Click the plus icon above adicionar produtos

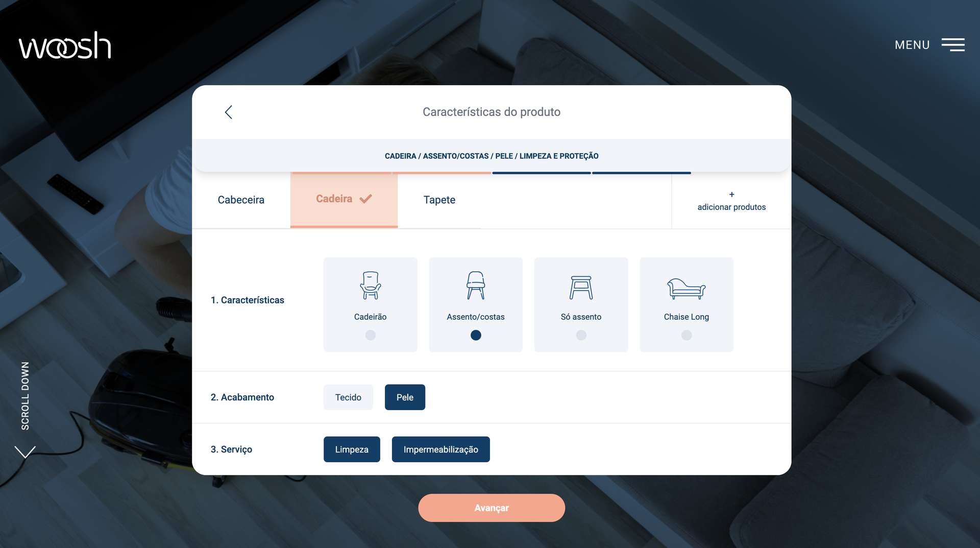click(x=731, y=195)
